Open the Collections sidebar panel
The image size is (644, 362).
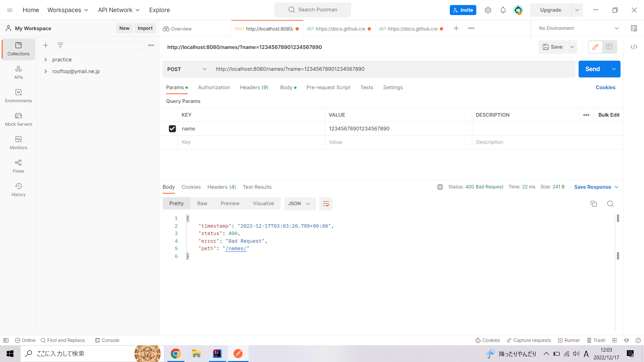[x=18, y=49]
